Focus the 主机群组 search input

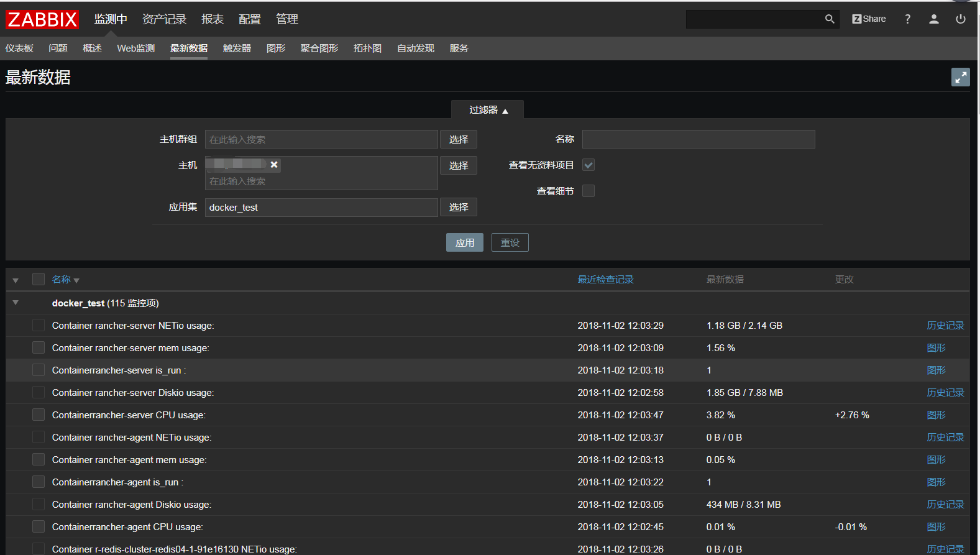coord(321,139)
